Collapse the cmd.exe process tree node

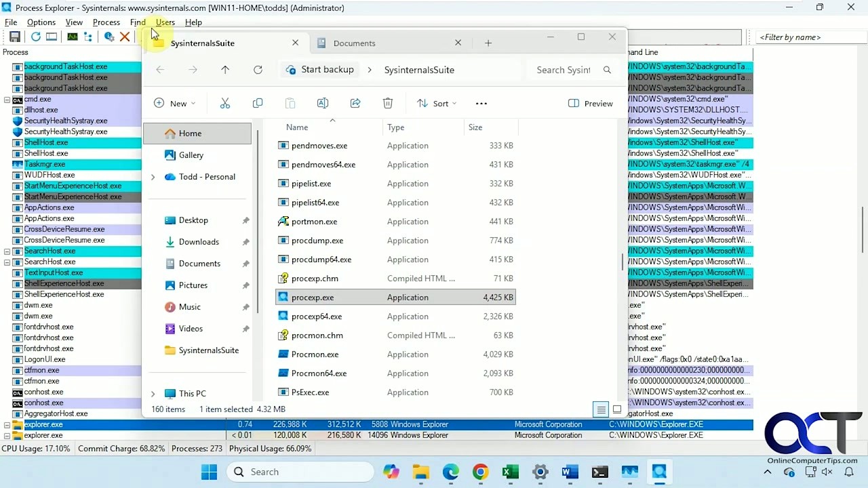7,99
